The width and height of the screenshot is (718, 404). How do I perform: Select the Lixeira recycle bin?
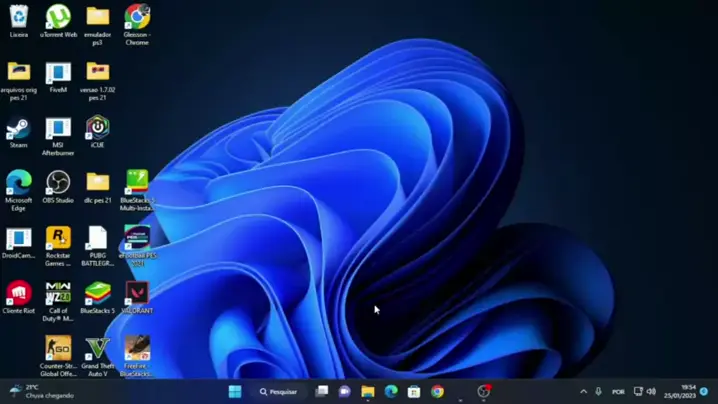coord(18,17)
